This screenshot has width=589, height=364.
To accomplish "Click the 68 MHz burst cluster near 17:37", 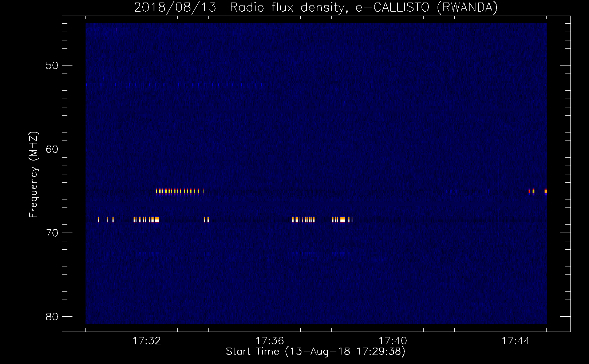I will point(303,219).
